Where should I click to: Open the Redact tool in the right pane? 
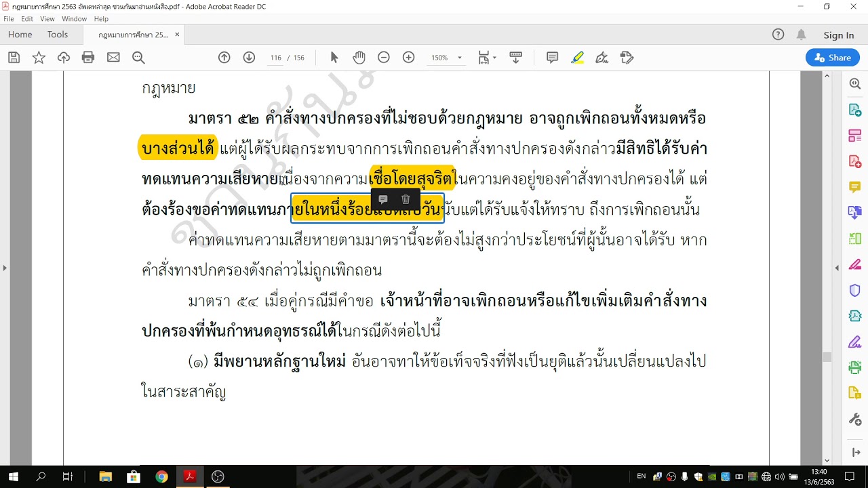click(x=855, y=264)
